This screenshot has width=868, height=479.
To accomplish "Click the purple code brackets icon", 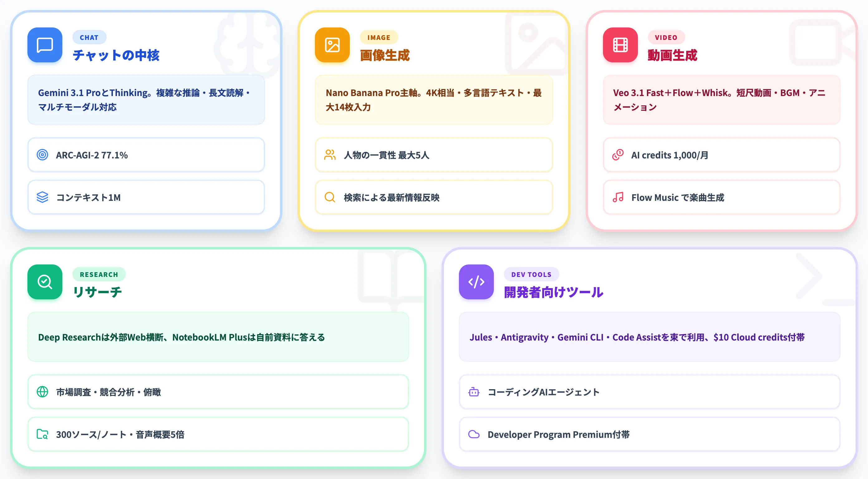I will coord(476,282).
